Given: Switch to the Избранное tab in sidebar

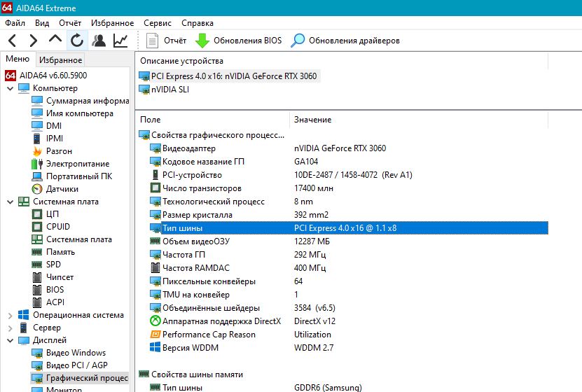Looking at the screenshot, I should 60,59.
